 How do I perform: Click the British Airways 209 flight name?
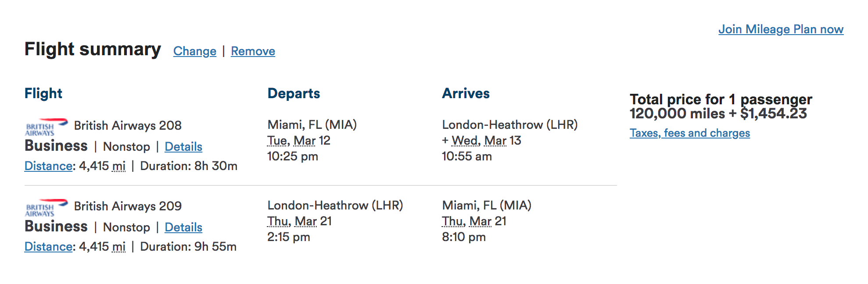tap(127, 206)
